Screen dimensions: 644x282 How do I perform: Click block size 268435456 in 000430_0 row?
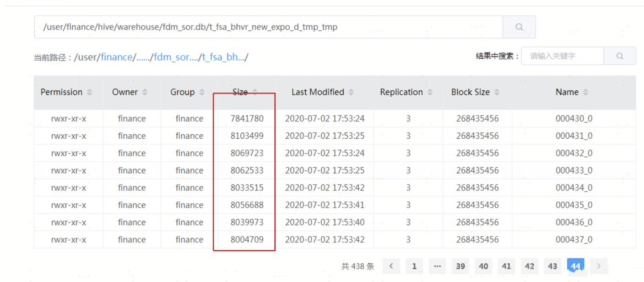(x=477, y=118)
